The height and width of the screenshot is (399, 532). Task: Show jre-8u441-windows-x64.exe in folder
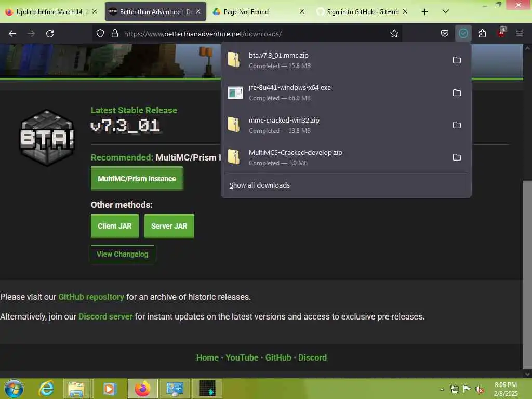[457, 92]
